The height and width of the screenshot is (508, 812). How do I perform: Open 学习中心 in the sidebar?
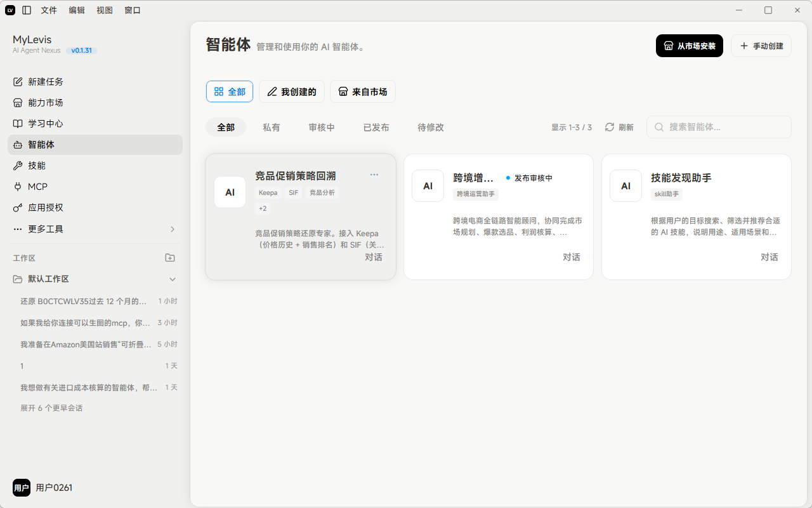point(95,124)
